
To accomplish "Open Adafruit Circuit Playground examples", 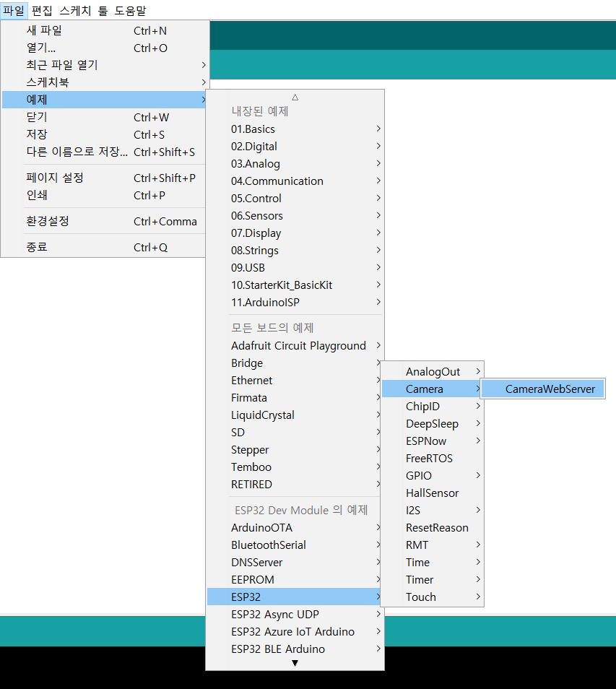I will coord(295,345).
